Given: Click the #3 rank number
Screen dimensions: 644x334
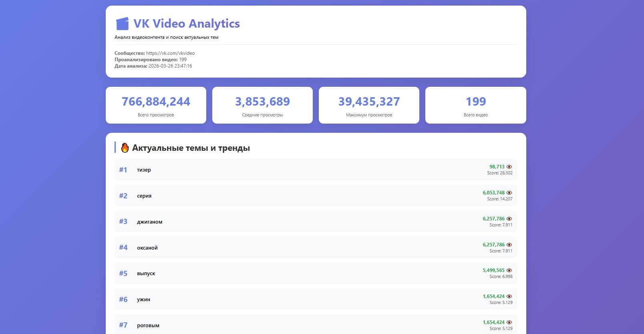Looking at the screenshot, I should tap(123, 222).
